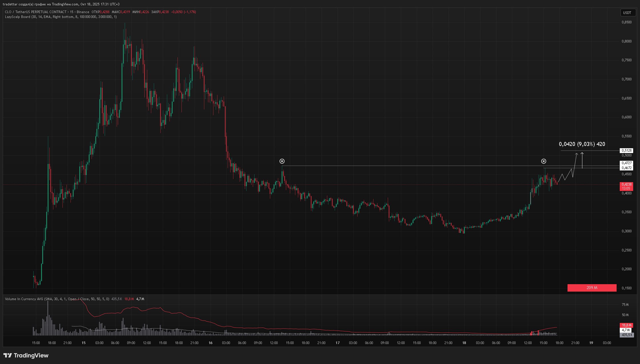Click the tradettar TradingView.com header text

(61, 4)
